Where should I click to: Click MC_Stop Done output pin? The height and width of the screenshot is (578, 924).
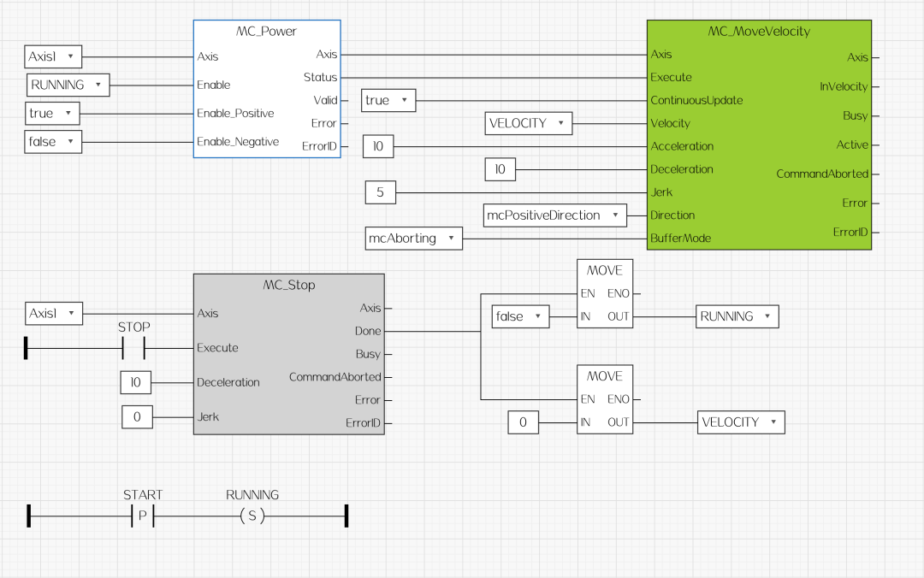click(368, 331)
